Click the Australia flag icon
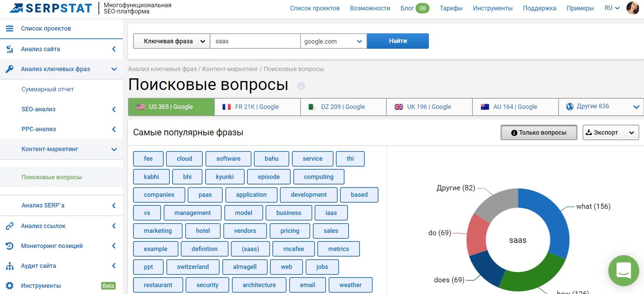The image size is (644, 294). coord(485,107)
